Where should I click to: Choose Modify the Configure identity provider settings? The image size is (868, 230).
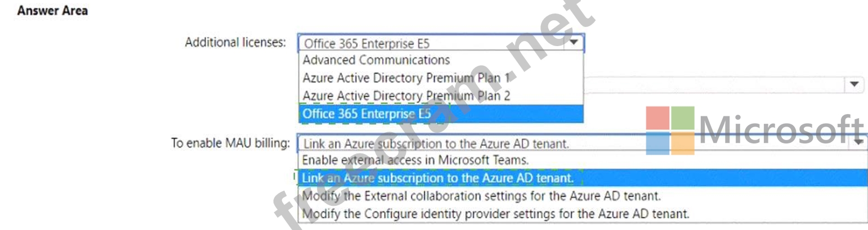495,214
